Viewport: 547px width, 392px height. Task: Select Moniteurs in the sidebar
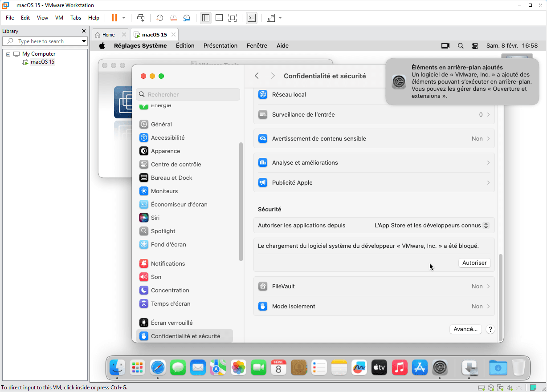184,191
